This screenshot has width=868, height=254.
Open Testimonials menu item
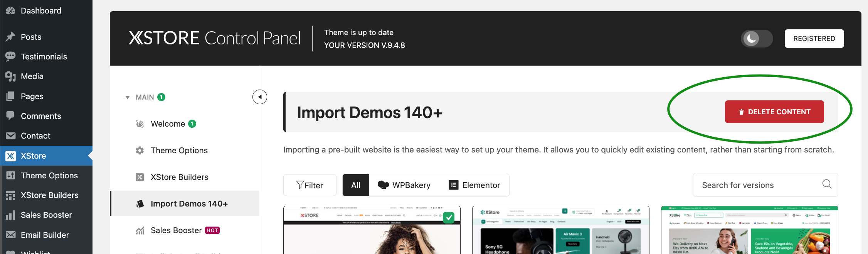tap(46, 57)
